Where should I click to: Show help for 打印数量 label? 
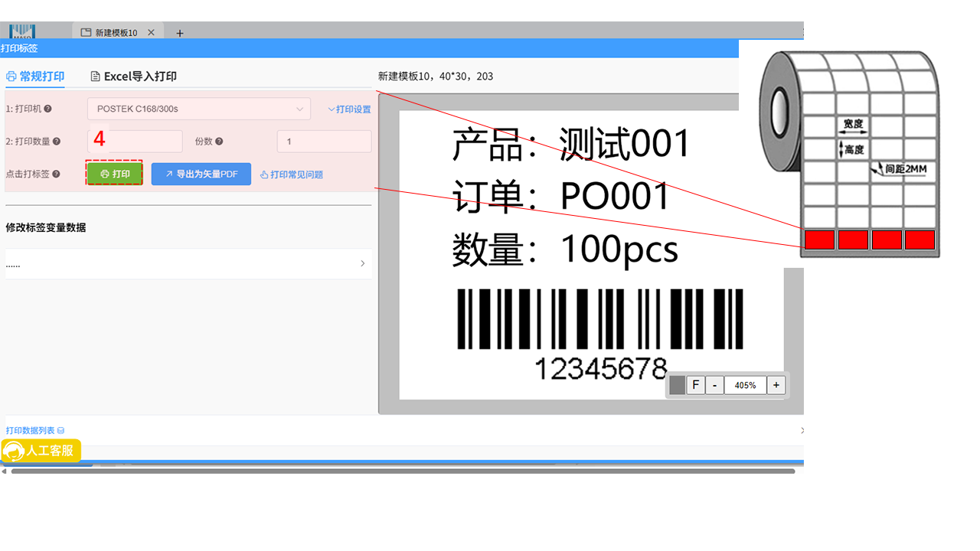pos(57,142)
